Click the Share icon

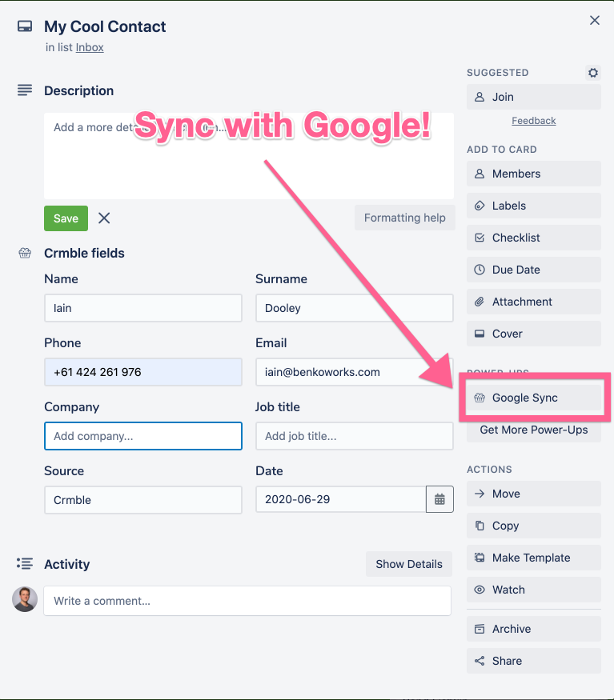480,661
